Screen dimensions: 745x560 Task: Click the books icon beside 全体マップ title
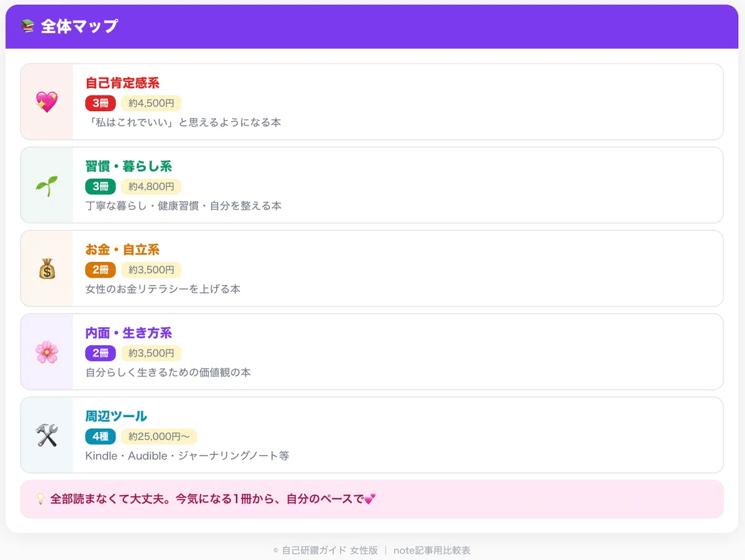click(27, 26)
